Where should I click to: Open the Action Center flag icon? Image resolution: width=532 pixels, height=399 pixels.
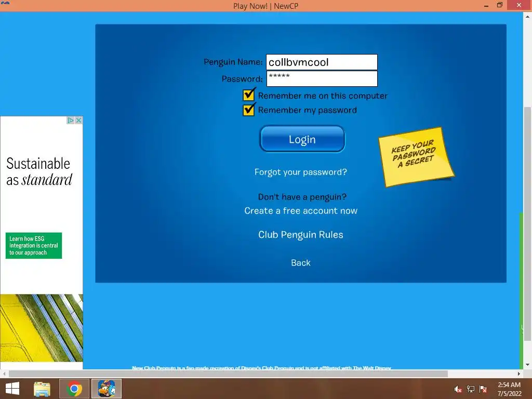tap(483, 389)
